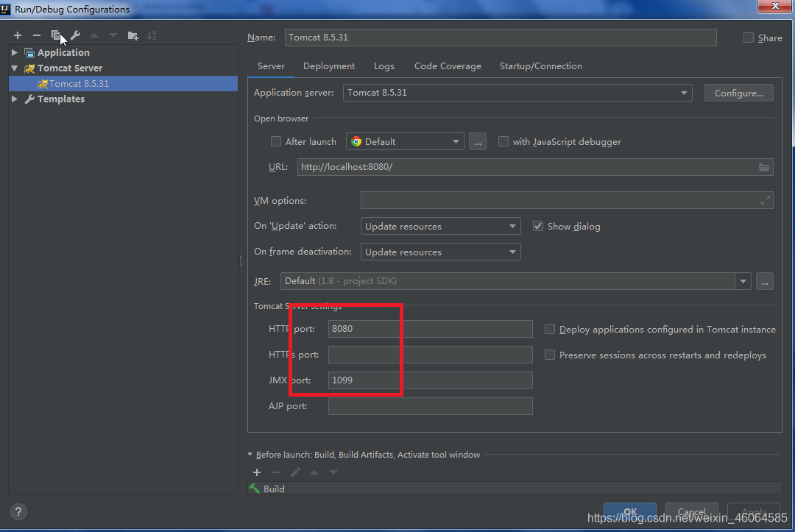Viewport: 795px width, 532px height.
Task: Open browser selection ellipsis button
Action: (x=478, y=142)
